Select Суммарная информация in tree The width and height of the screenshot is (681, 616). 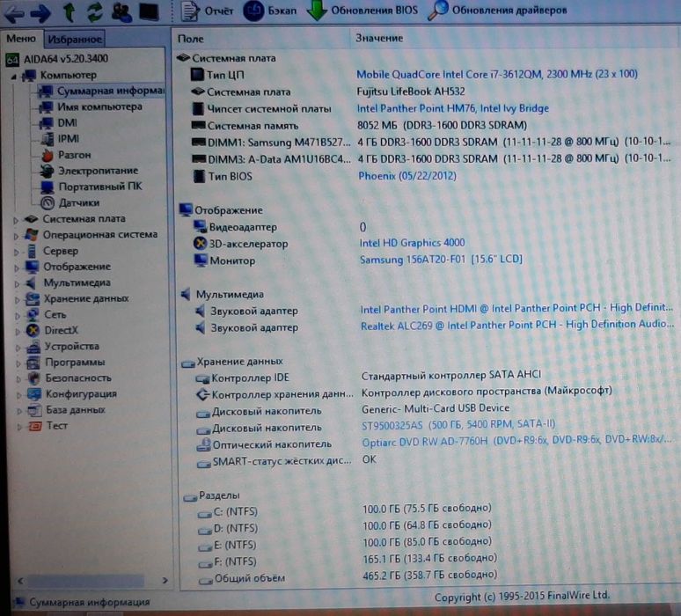pos(101,91)
